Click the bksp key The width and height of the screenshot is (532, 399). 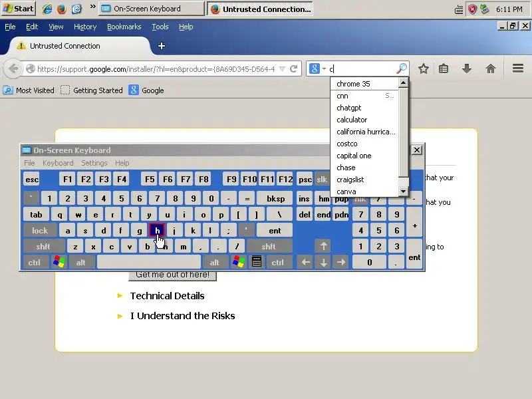point(275,198)
